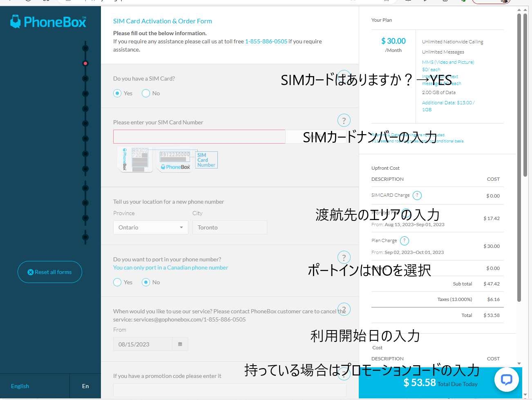
Task: Select the En language tab
Action: (x=85, y=386)
